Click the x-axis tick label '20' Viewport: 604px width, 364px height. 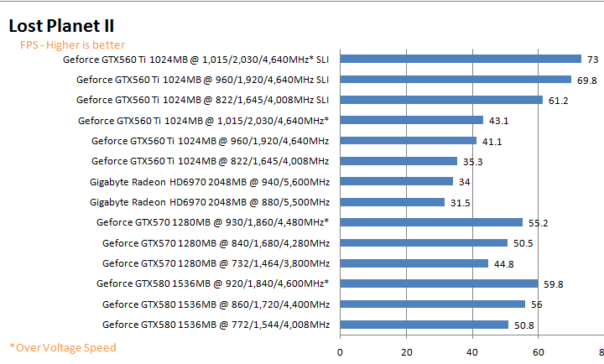[x=406, y=352]
